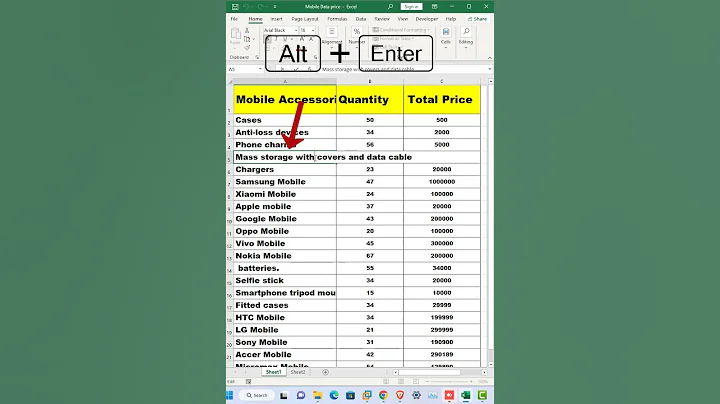
Task: Open the Clipboard pane launcher
Action: pos(257,57)
